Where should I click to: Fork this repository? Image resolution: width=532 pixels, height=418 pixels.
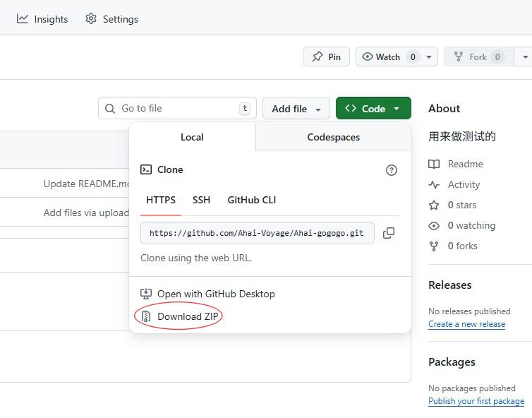[479, 56]
